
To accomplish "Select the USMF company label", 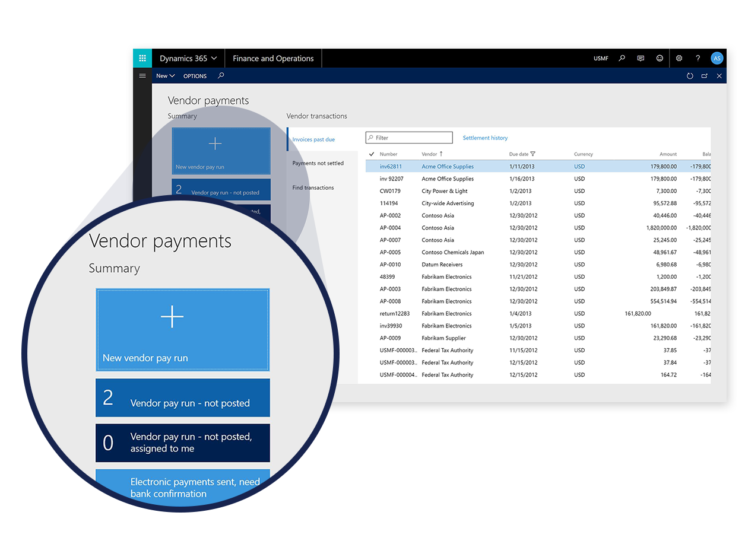I will [x=601, y=59].
